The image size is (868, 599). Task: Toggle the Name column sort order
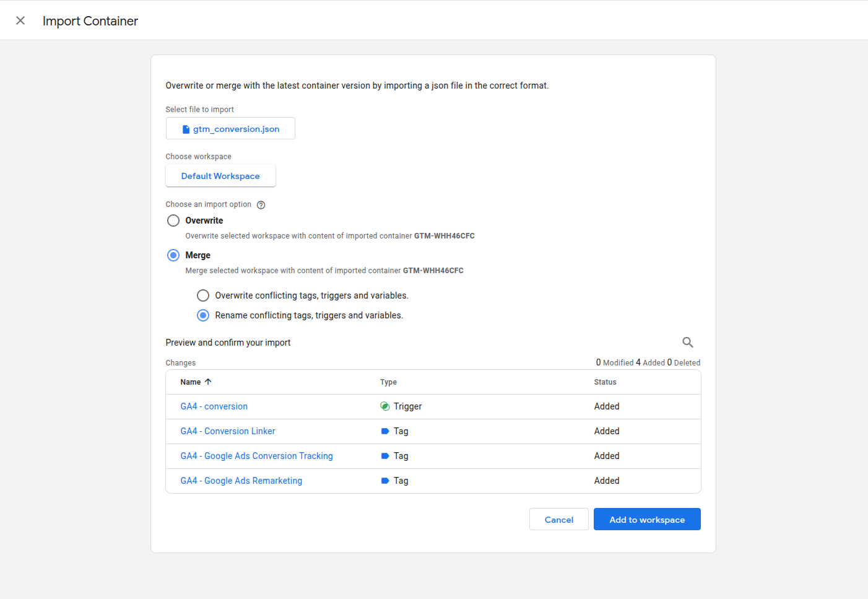point(208,382)
